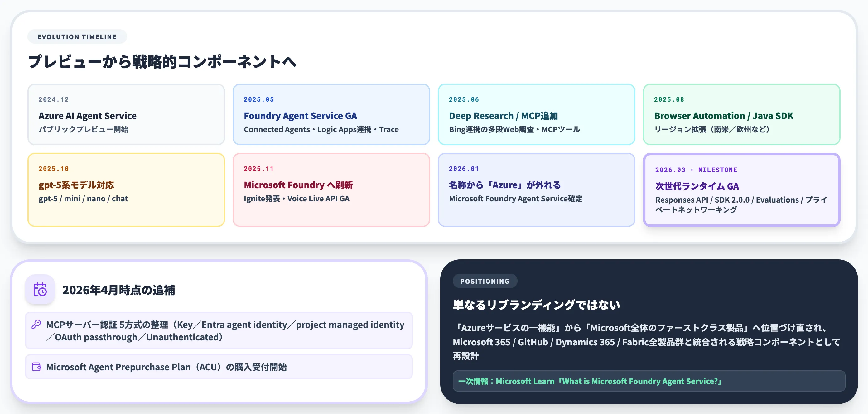Click the text Bing連携の多段Web調査・MCPツール
The image size is (868, 414).
[x=514, y=129]
